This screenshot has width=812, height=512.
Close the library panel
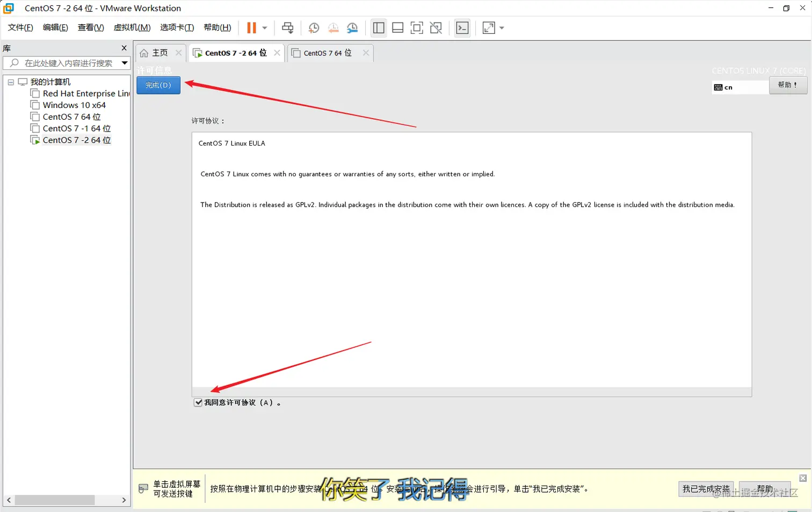pyautogui.click(x=124, y=48)
